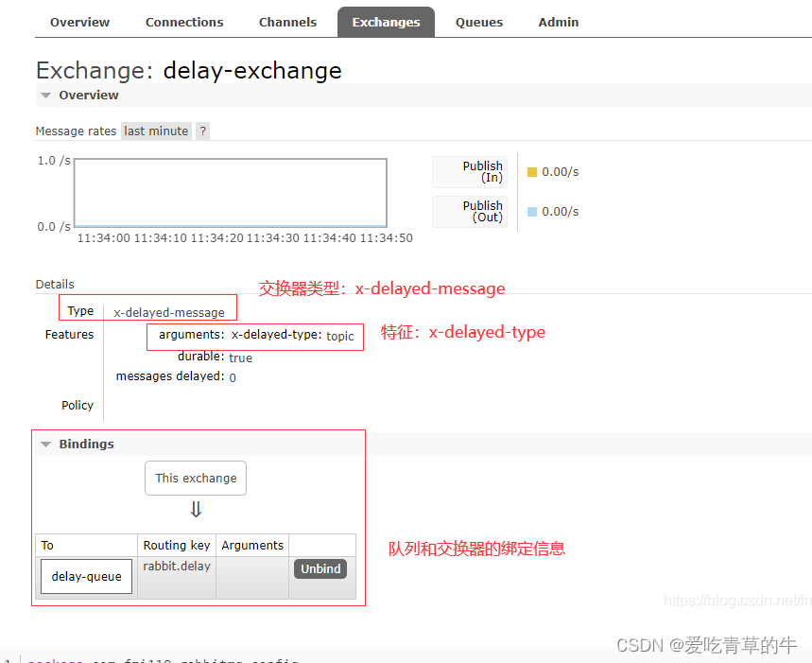Click the 'Type' row label
812x663 pixels.
(x=80, y=311)
